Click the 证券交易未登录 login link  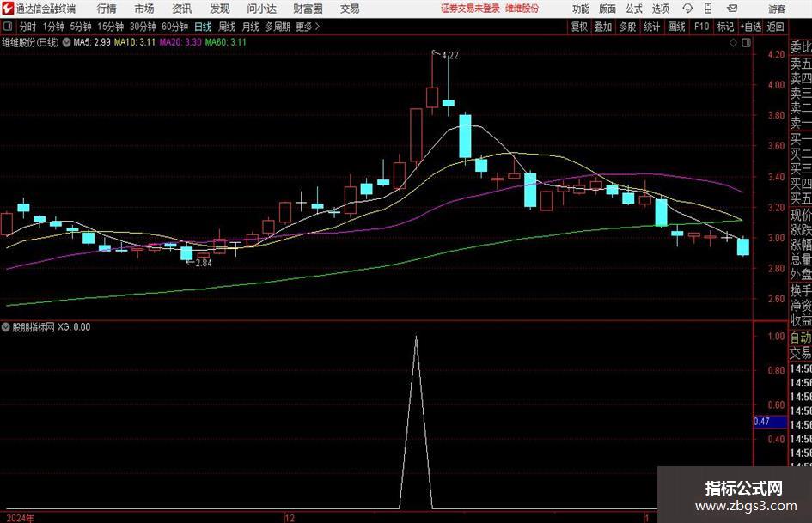click(471, 9)
